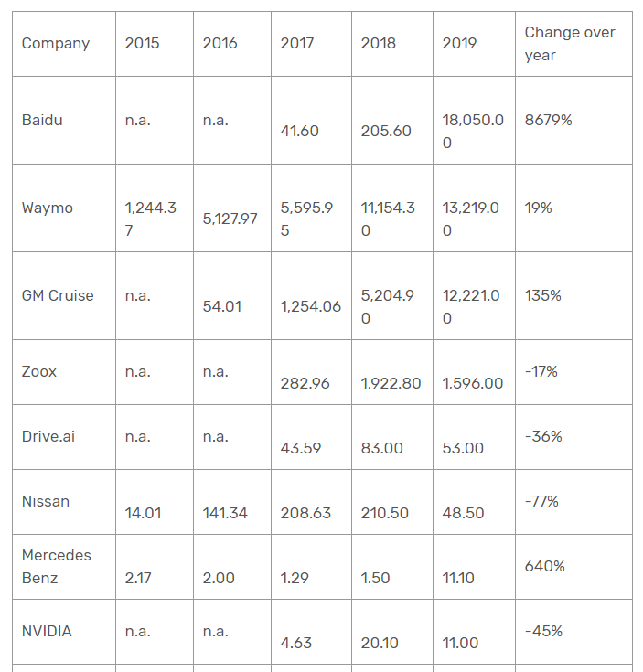Click the NVIDIA row label
The height and width of the screenshot is (672, 643).
click(47, 631)
